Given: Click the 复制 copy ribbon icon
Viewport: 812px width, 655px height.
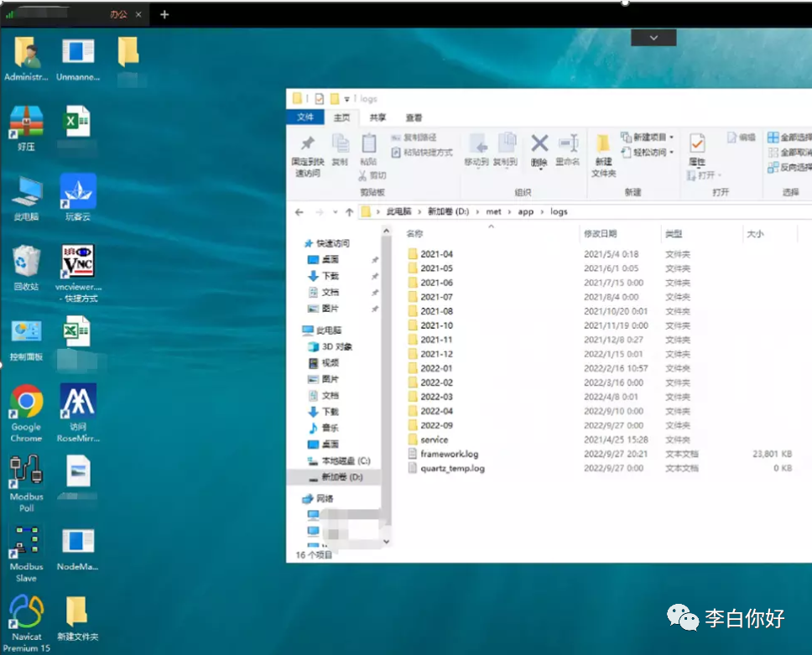Looking at the screenshot, I should click(x=340, y=149).
